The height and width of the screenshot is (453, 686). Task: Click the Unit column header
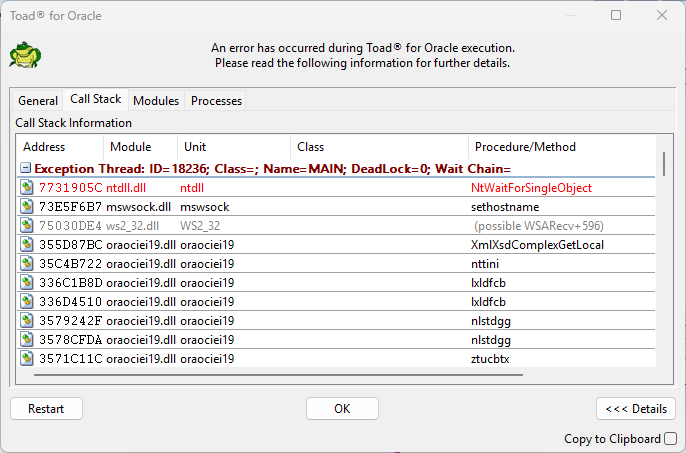tap(234, 147)
